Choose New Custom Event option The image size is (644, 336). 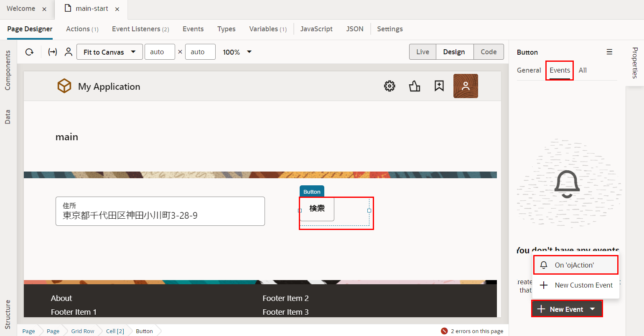click(x=583, y=285)
